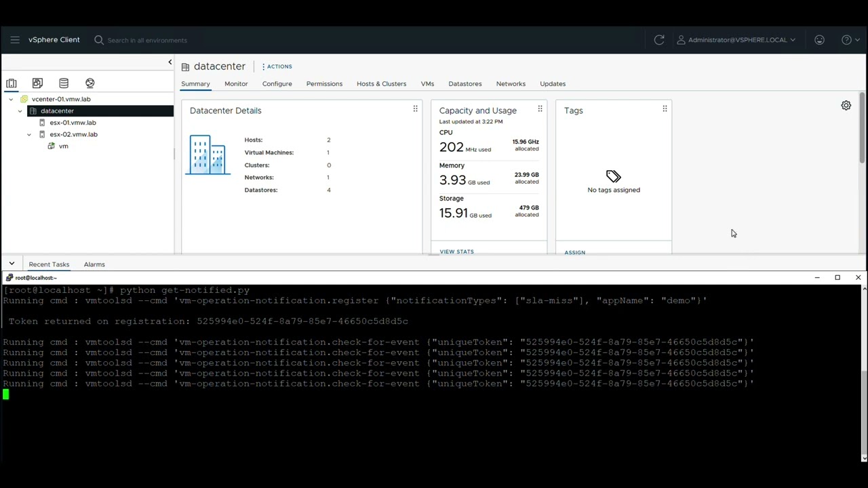Select the Storage inventory view icon
The width and height of the screenshot is (868, 488).
coord(64,83)
